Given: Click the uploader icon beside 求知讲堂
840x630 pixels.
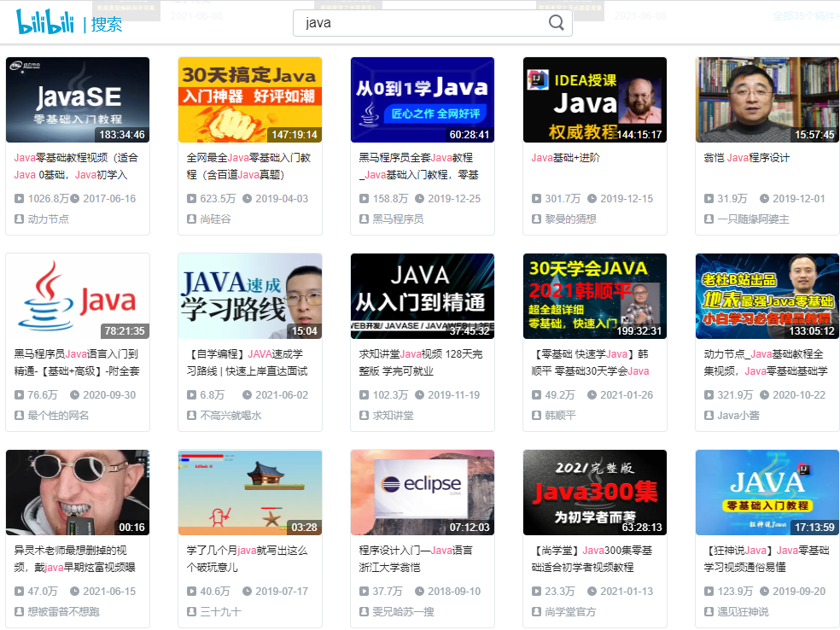Looking at the screenshot, I should point(365,415).
